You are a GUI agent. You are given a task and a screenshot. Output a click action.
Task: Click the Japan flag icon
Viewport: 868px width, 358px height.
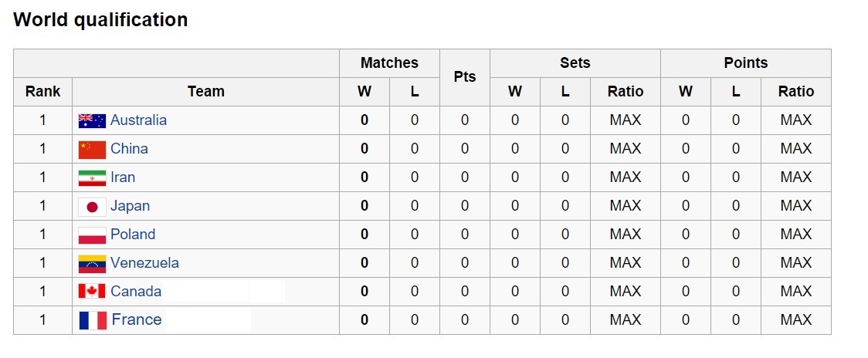click(92, 206)
